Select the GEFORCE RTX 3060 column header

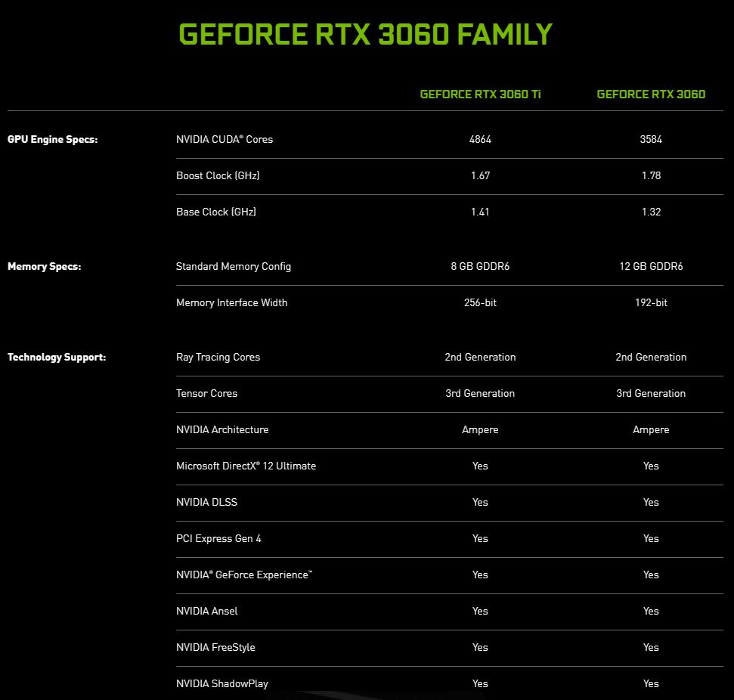coord(651,94)
